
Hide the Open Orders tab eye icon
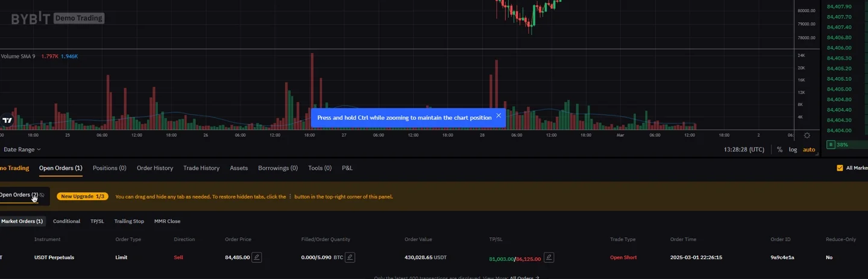(42, 195)
